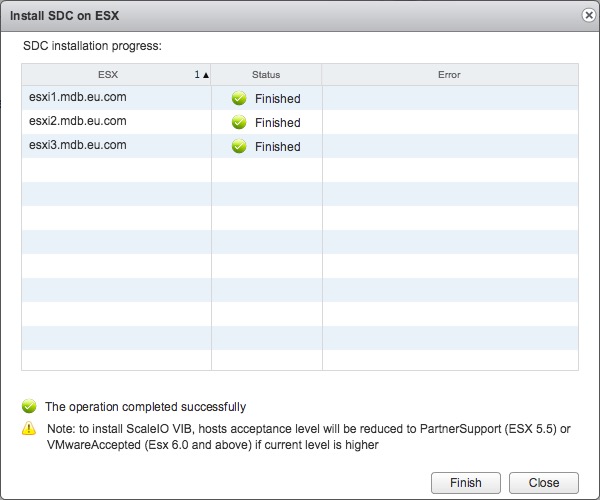Click the empty Error cell for esxi2
The width and height of the screenshot is (600, 500).
[x=449, y=122]
